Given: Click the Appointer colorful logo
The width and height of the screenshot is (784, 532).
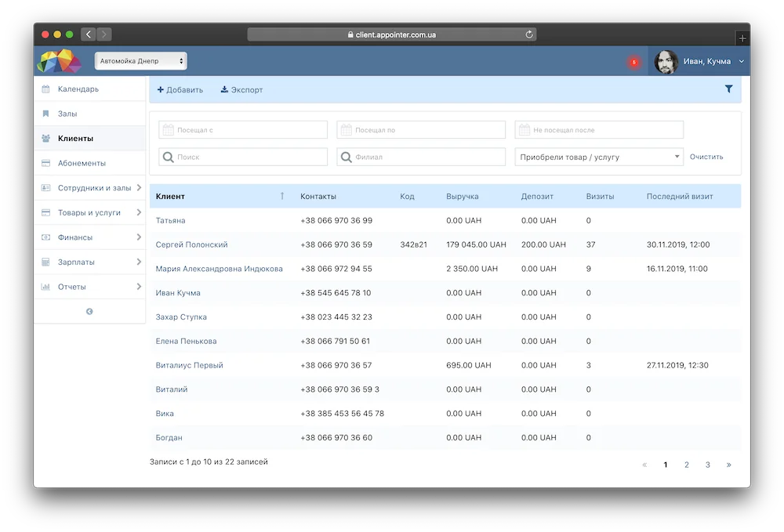Looking at the screenshot, I should click(x=59, y=61).
